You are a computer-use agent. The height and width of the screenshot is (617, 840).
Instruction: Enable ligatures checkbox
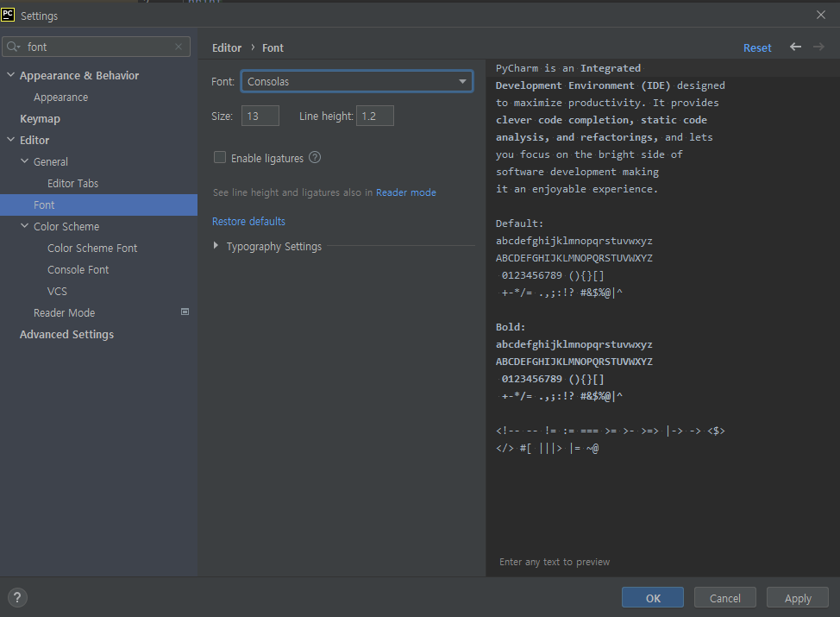point(220,158)
